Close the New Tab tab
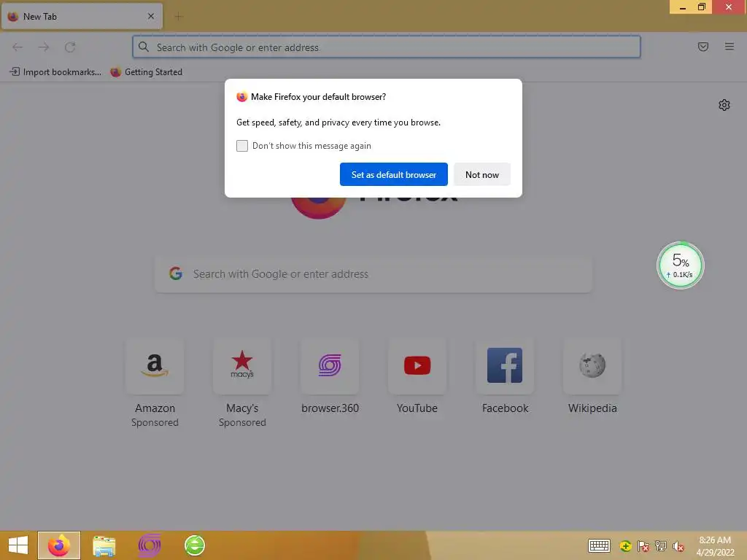This screenshot has width=747, height=560. click(x=151, y=16)
